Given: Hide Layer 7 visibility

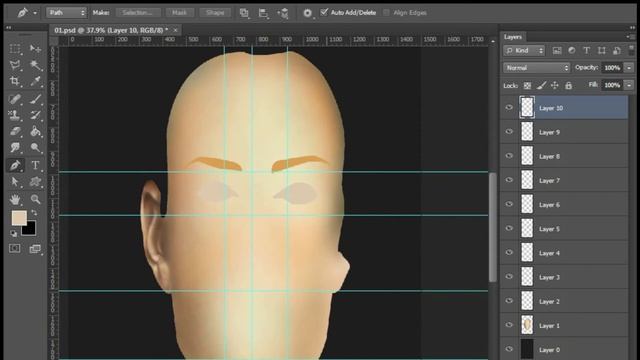Looking at the screenshot, I should (509, 180).
